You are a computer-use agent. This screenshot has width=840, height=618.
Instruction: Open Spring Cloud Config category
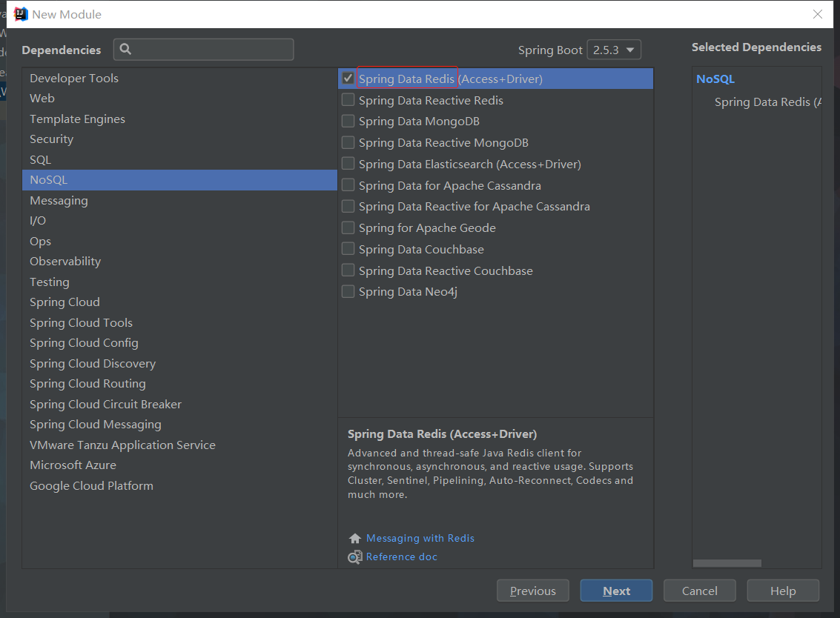pyautogui.click(x=179, y=343)
